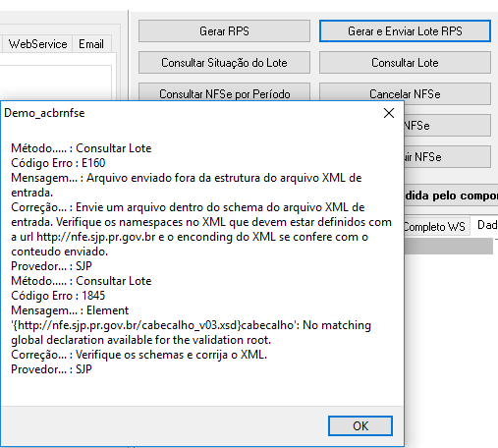Viewport: 498px width, 448px height.
Task: Switch to the WebService tab
Action: (37, 44)
